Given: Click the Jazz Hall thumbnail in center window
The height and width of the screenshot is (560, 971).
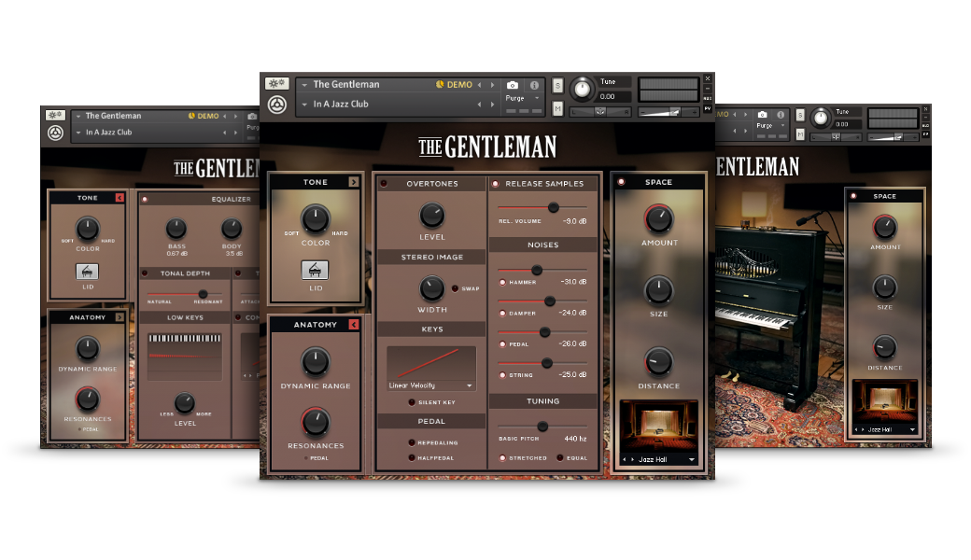Looking at the screenshot, I should [x=659, y=427].
